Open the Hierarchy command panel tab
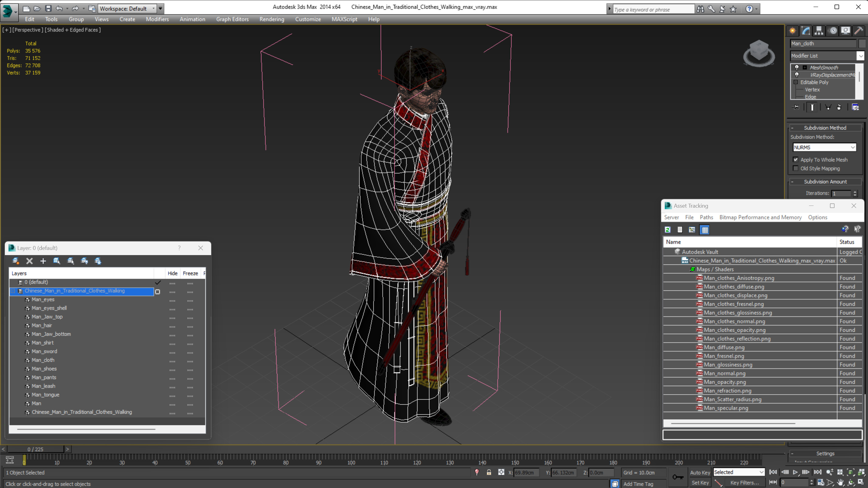Screen dimensions: 868x488 tap(819, 31)
